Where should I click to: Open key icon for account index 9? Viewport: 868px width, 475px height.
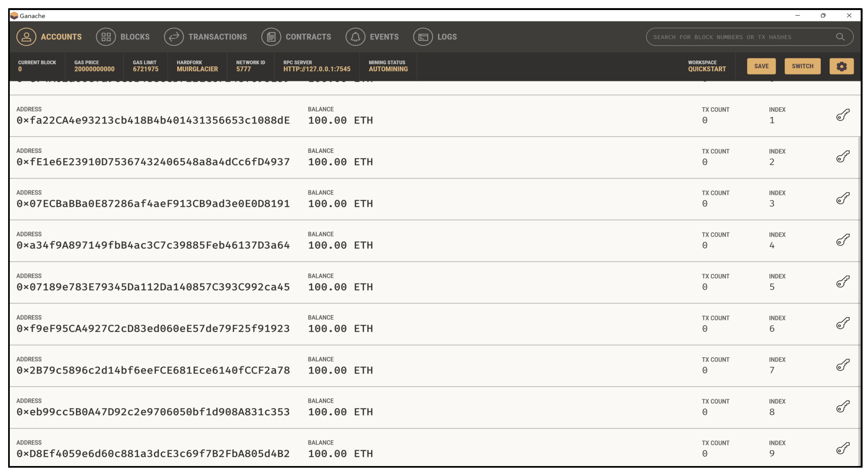click(843, 448)
